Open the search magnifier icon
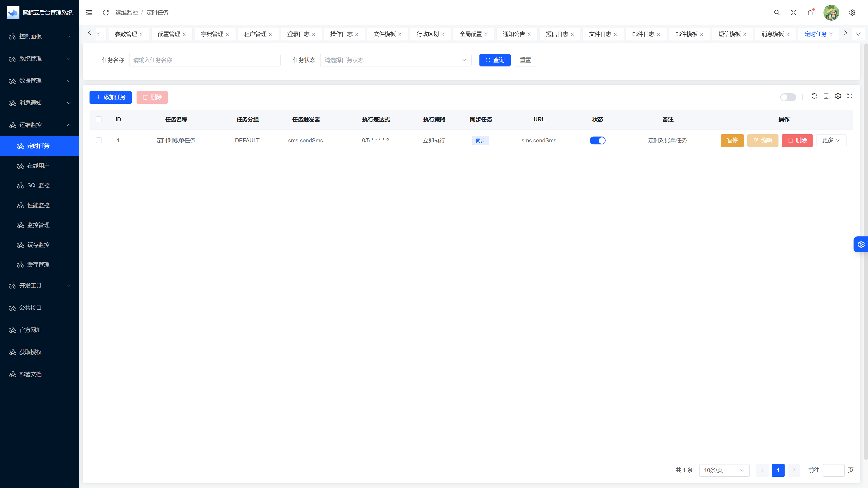The height and width of the screenshot is (488, 868). (x=777, y=12)
